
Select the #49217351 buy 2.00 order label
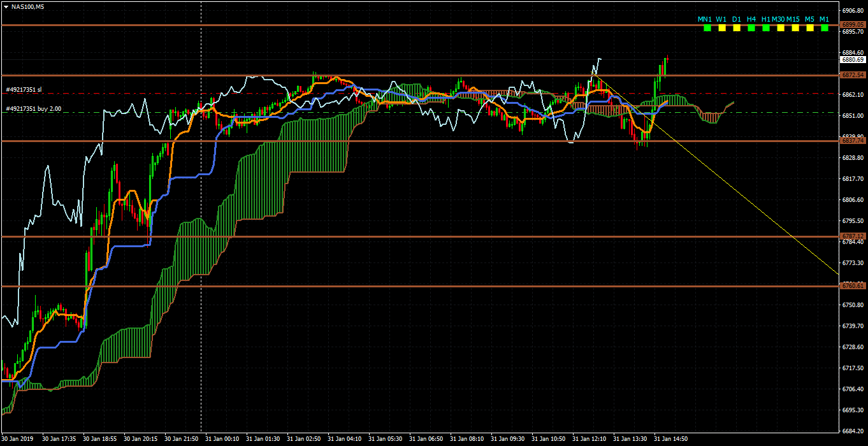pos(33,109)
